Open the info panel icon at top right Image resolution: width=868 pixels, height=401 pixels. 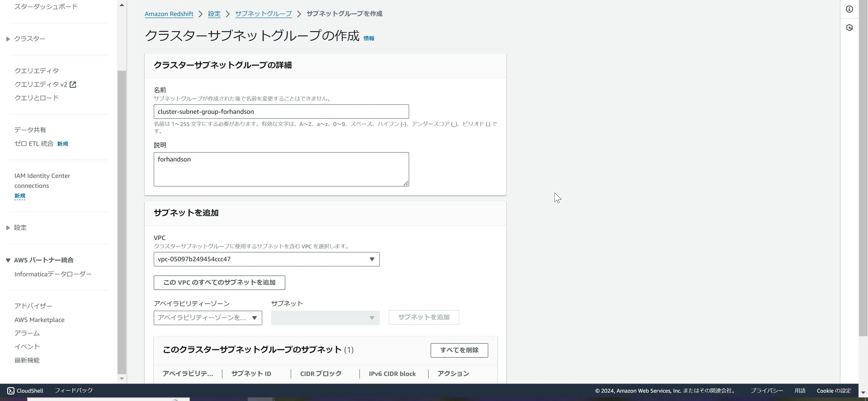click(x=849, y=9)
